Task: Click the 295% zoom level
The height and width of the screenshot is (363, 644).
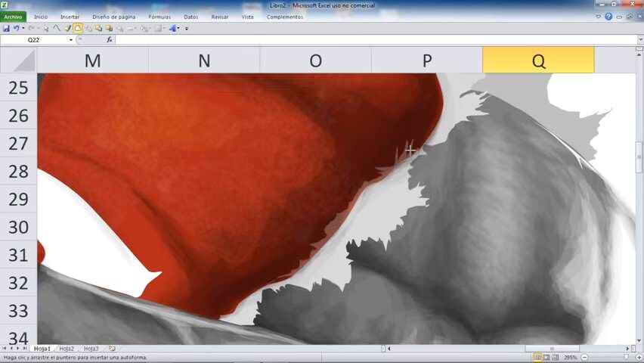Action: (x=570, y=358)
